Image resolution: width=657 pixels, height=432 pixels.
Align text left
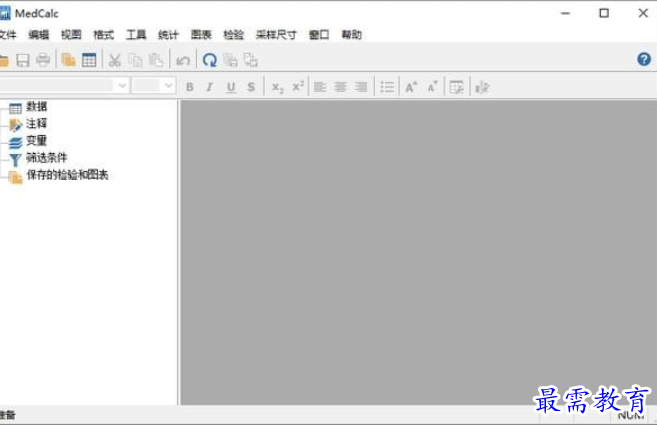point(320,87)
